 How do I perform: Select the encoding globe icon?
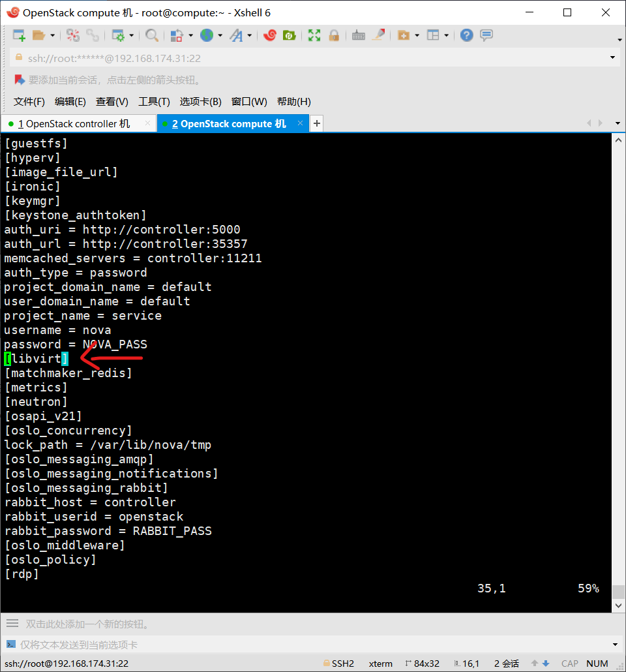(x=207, y=35)
